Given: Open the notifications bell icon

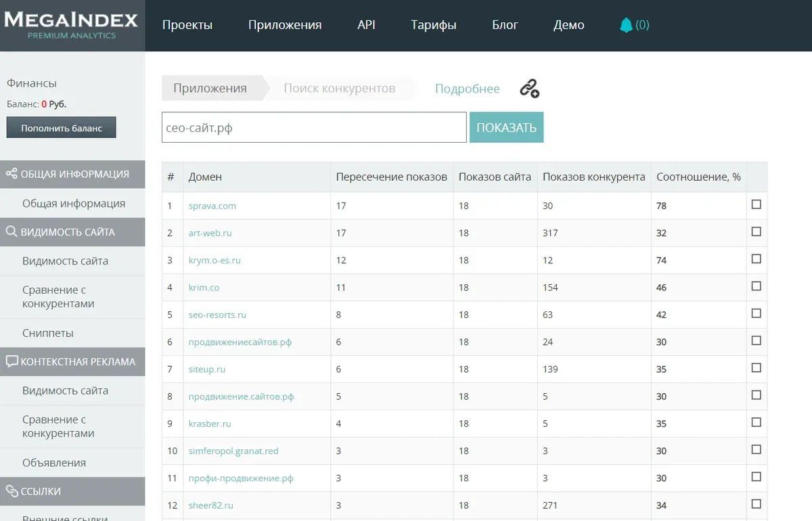Looking at the screenshot, I should [x=626, y=25].
